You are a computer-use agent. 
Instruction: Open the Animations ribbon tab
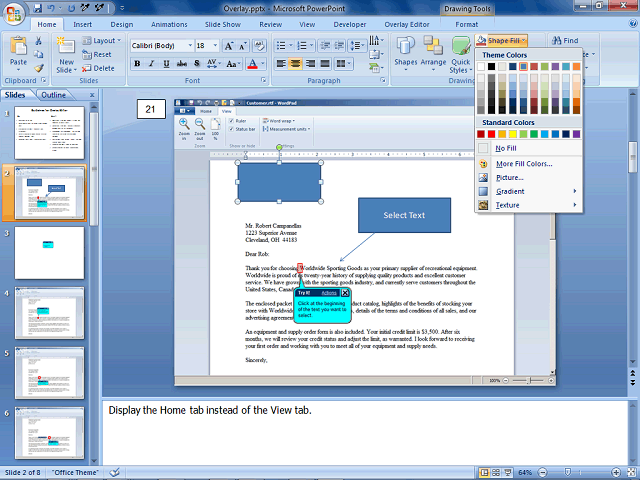click(169, 24)
